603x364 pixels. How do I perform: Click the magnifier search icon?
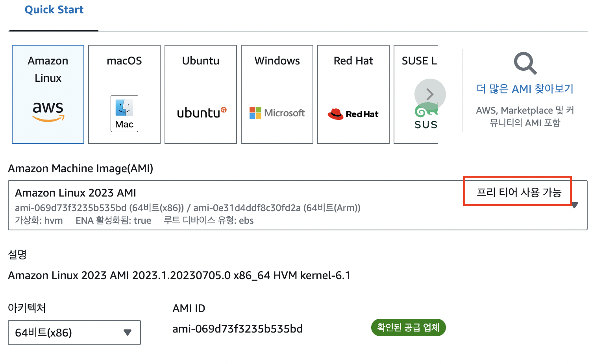tap(525, 63)
